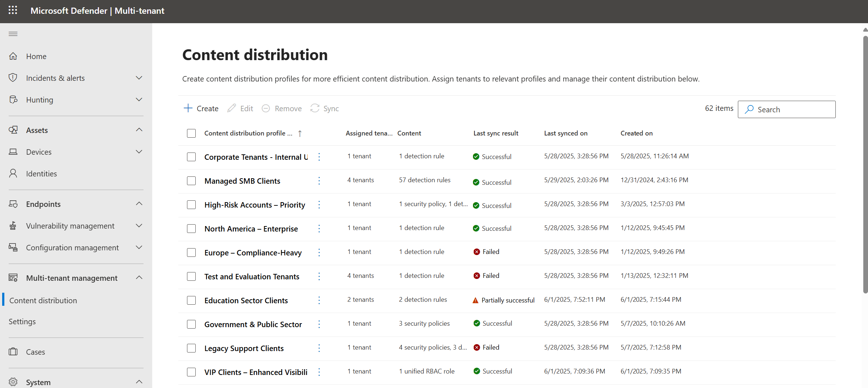Open Settings under Multi-tenant management
Viewport: 868px width, 388px height.
(22, 322)
